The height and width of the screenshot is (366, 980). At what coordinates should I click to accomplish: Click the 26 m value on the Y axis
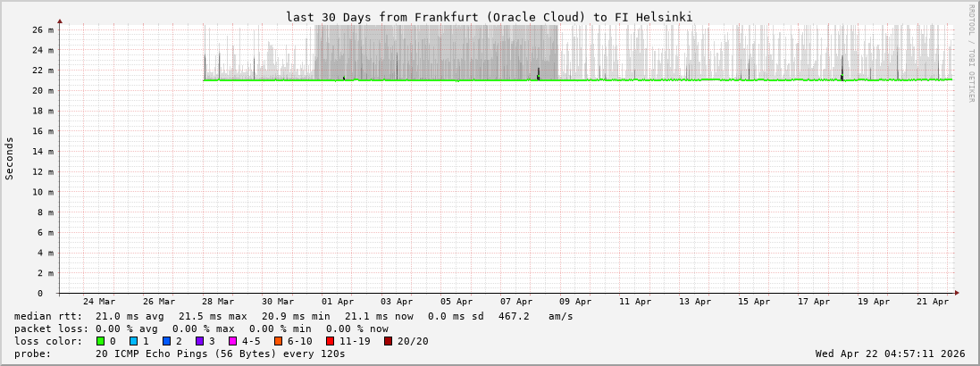[45, 29]
